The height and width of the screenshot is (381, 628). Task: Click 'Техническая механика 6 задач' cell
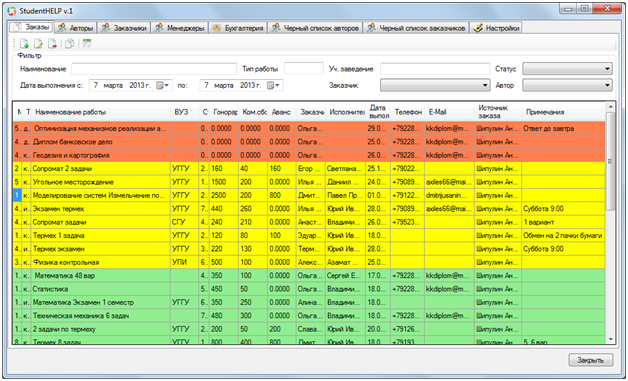coord(101,316)
